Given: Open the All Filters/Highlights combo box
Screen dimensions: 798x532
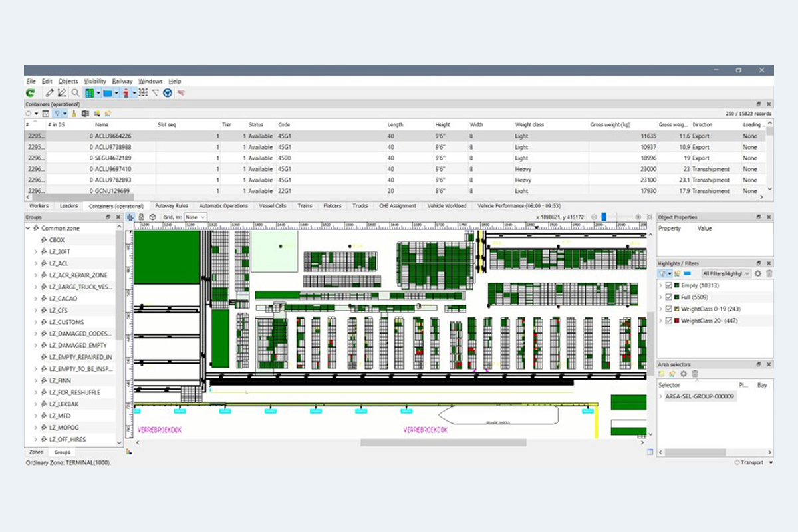Looking at the screenshot, I should [x=726, y=273].
